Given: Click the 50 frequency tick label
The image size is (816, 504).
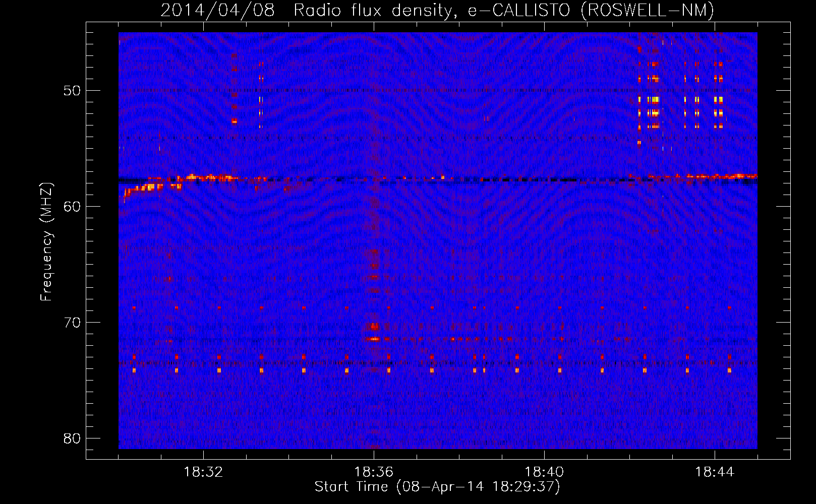Looking at the screenshot, I should coord(72,91).
